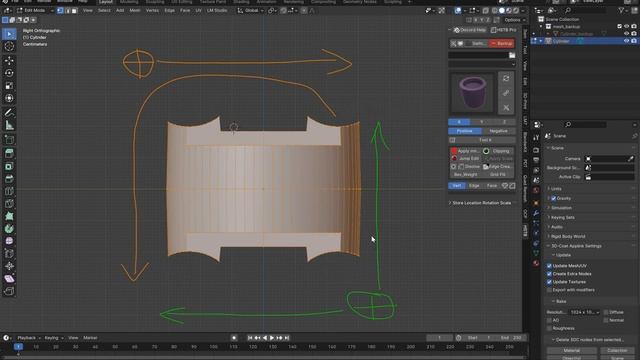Uncheck Create Extra Nodes
640x360 pixels.
coord(549,274)
